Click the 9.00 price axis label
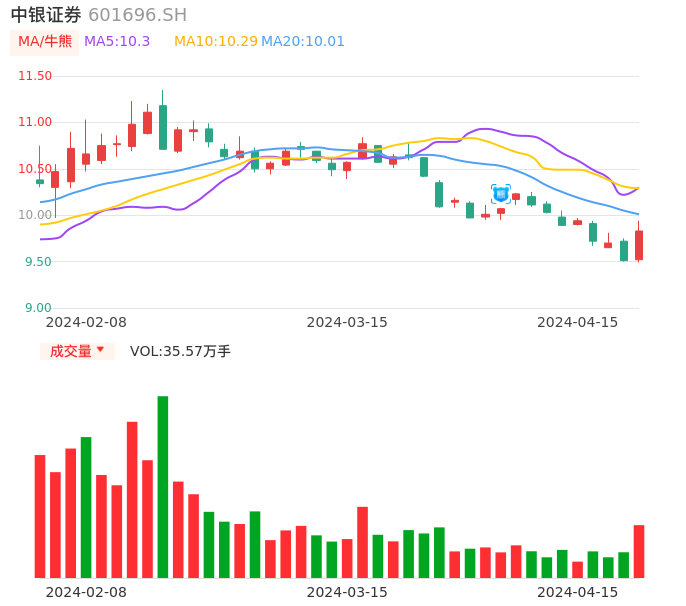Viewport: 686px width, 606px height. point(38,308)
